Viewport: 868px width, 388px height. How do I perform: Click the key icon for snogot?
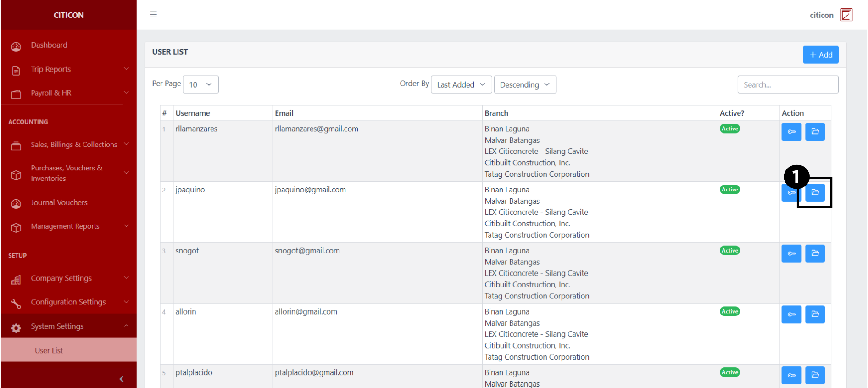(x=791, y=253)
